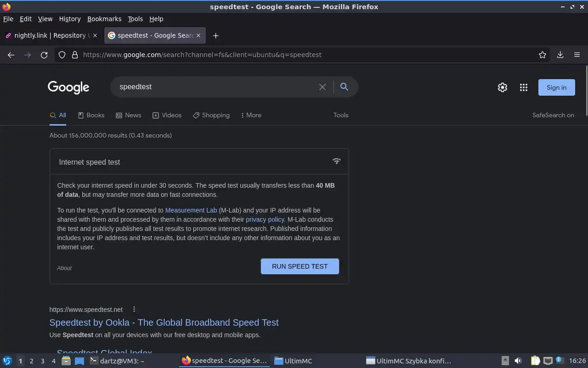Screen dimensions: 588x368
Task: Expand hidden tray items arrow
Action: click(x=505, y=361)
